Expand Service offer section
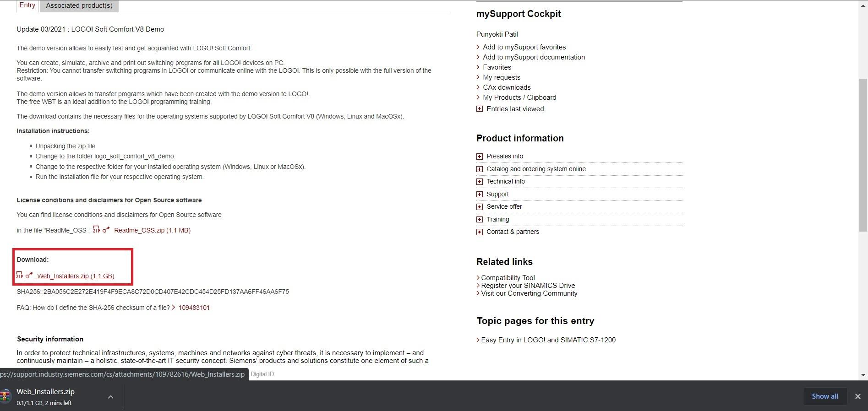 tap(480, 207)
